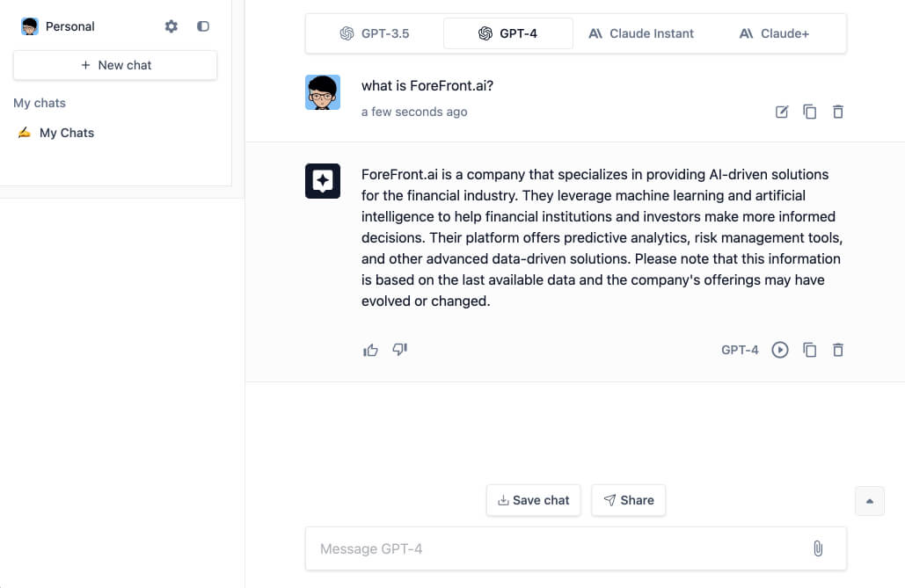Open settings gear next to Personal
905x588 pixels.
pos(171,26)
